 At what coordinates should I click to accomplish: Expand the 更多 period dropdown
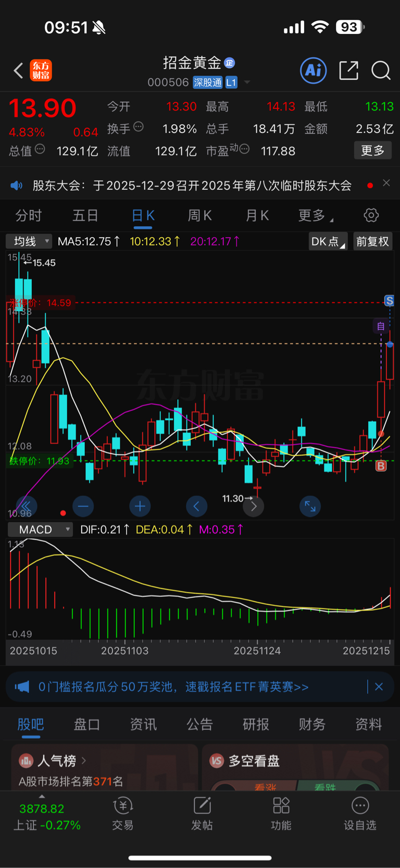pyautogui.click(x=316, y=215)
